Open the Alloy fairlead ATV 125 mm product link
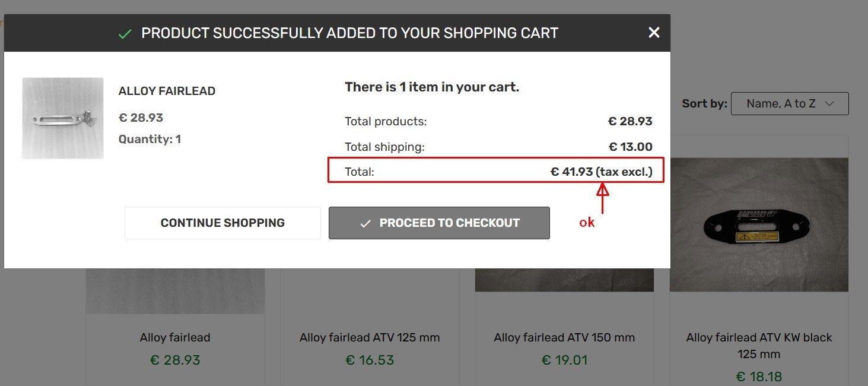Viewport: 868px width, 386px height. pyautogui.click(x=370, y=338)
